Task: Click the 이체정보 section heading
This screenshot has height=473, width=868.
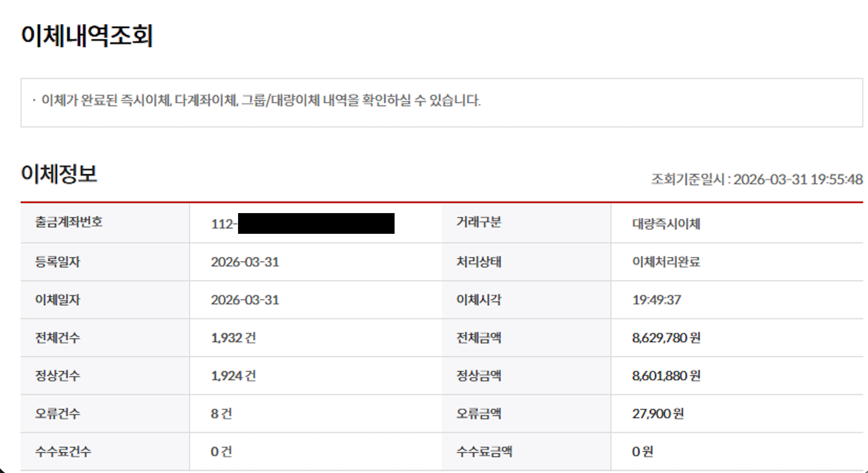Action: tap(59, 174)
